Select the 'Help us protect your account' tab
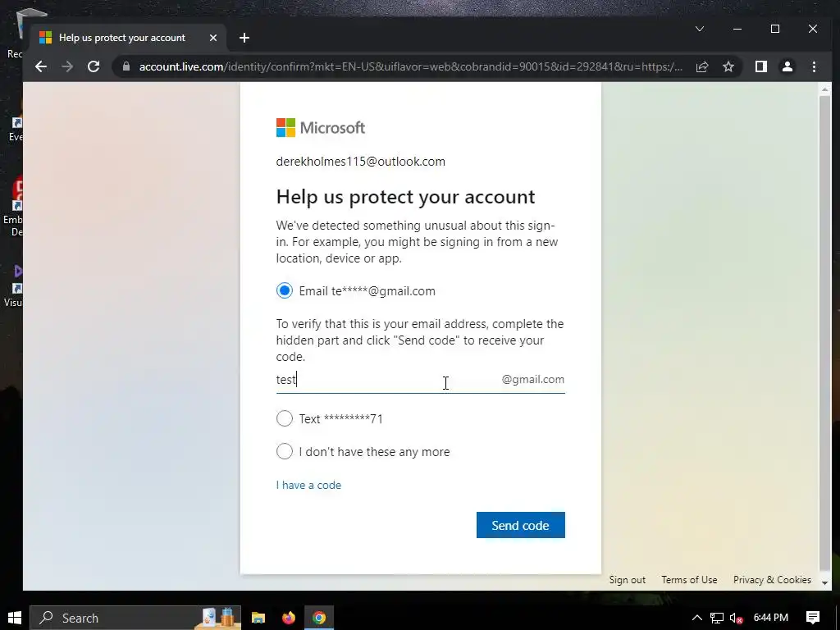Image resolution: width=840 pixels, height=630 pixels. [129, 38]
